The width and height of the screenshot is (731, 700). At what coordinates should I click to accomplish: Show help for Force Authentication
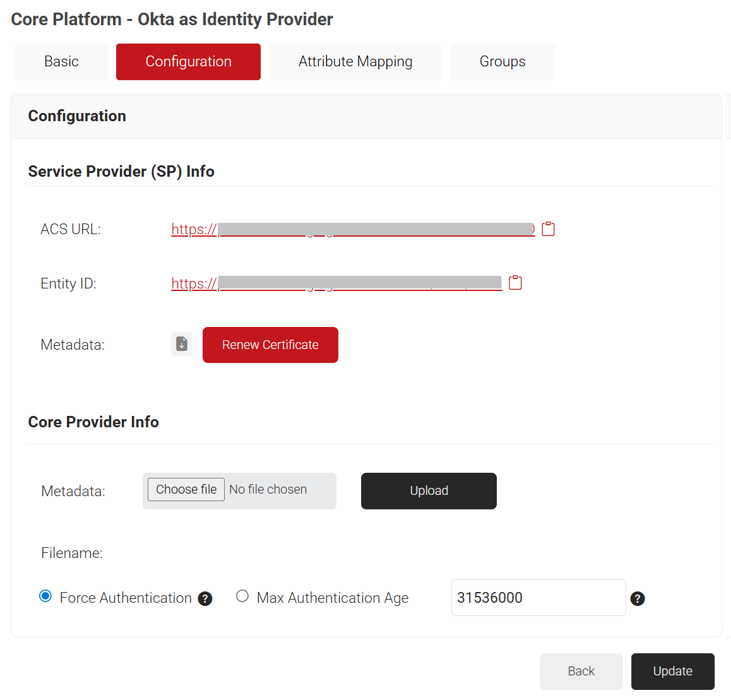tap(205, 599)
